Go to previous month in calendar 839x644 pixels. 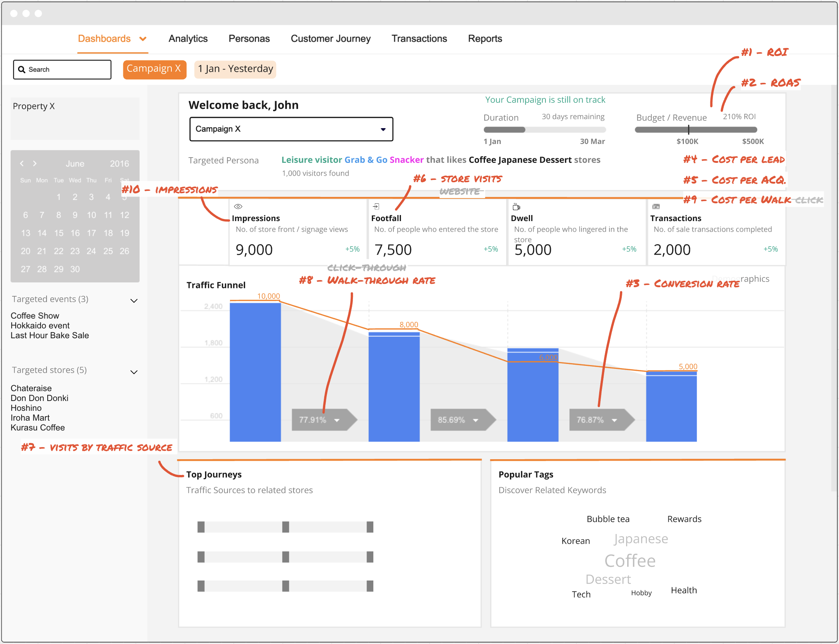[x=22, y=163]
